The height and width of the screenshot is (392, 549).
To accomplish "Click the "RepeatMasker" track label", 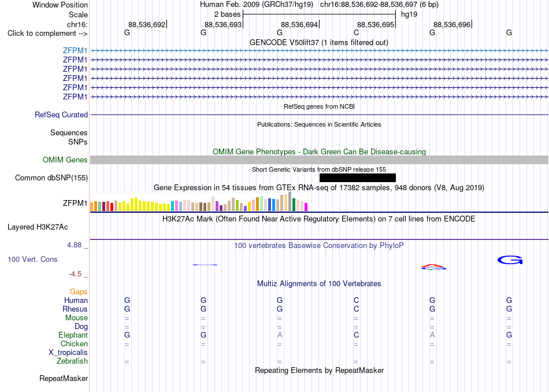I will [64, 378].
